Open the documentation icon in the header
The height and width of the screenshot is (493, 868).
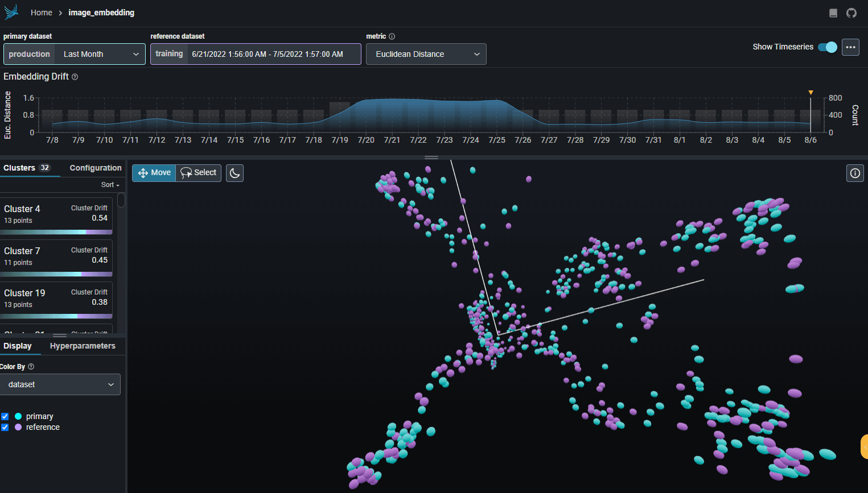click(x=832, y=12)
